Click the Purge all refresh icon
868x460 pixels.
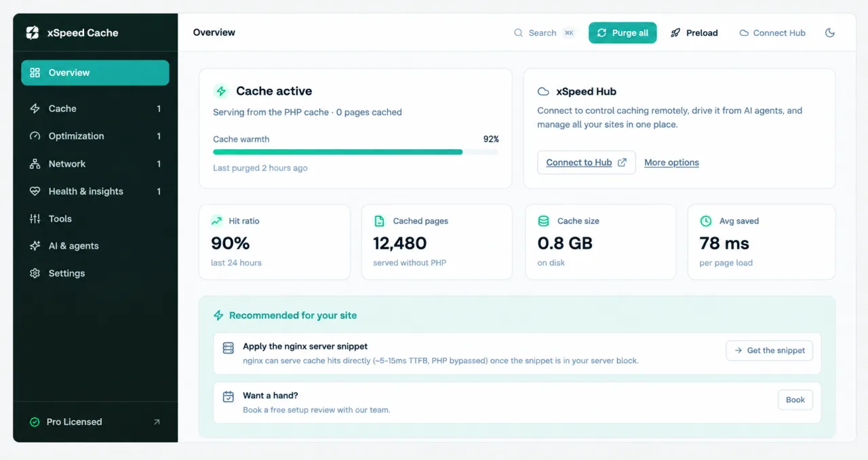[601, 33]
